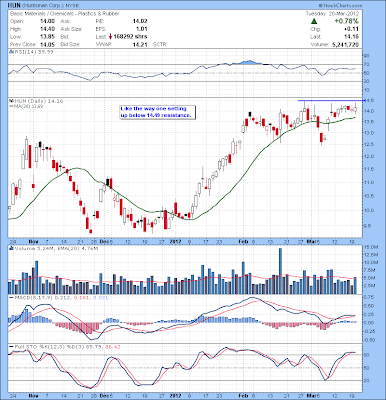Click the red down arrow beside 168292 shrs
This screenshot has width=386, height=400.
[110, 37]
